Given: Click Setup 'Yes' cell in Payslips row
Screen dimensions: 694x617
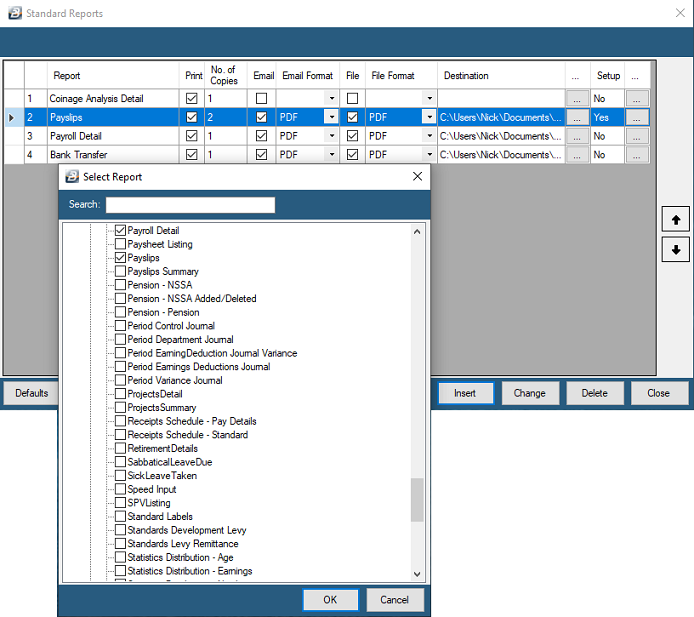Looking at the screenshot, I should pos(607,117).
